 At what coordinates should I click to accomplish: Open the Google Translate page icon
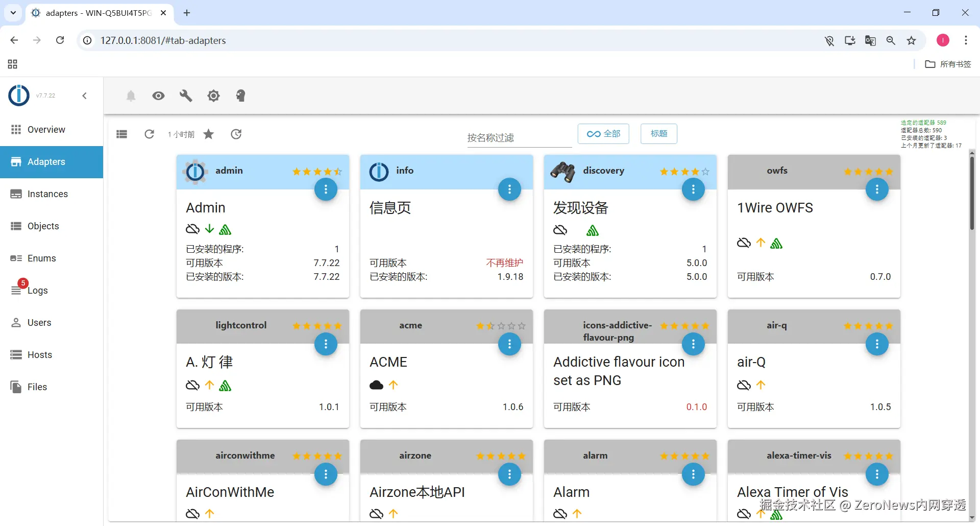[870, 40]
